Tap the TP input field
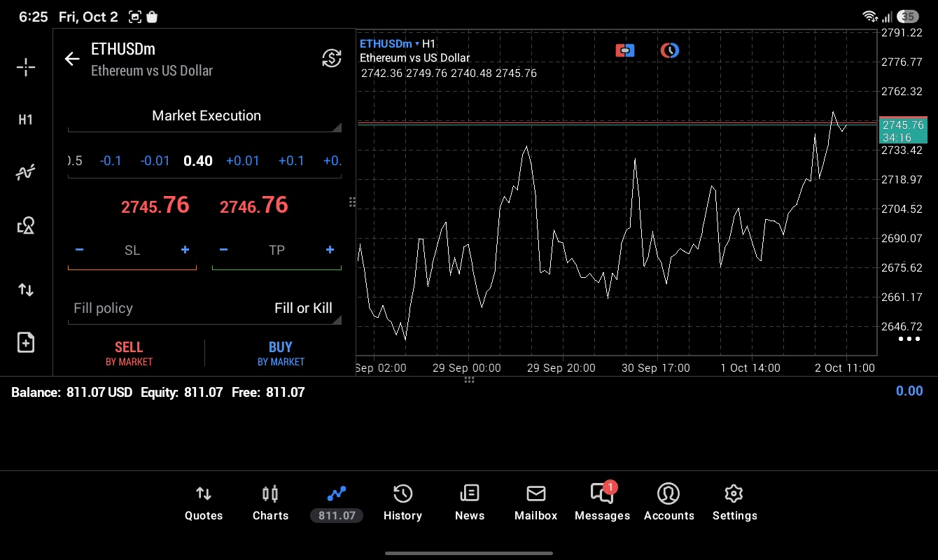 coord(276,251)
